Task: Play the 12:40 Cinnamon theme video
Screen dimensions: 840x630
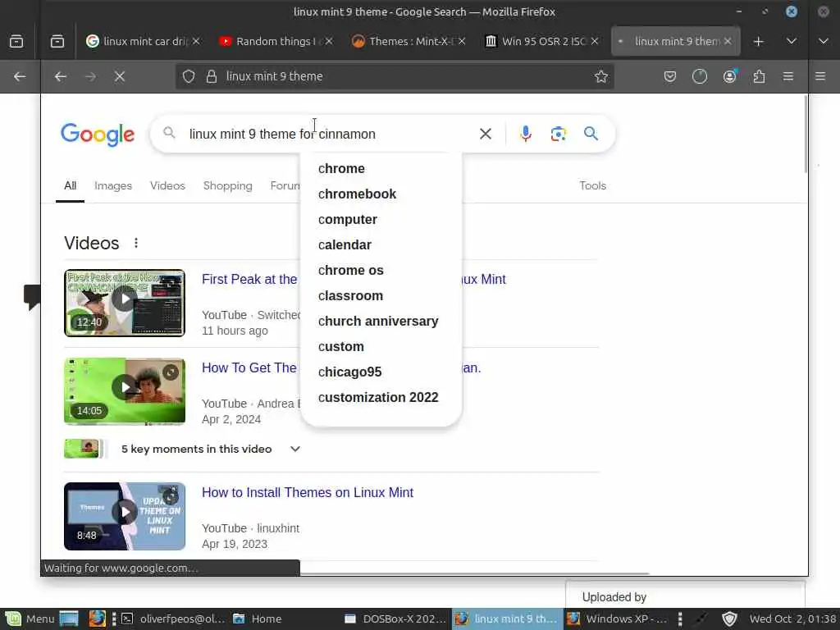Action: (x=125, y=304)
